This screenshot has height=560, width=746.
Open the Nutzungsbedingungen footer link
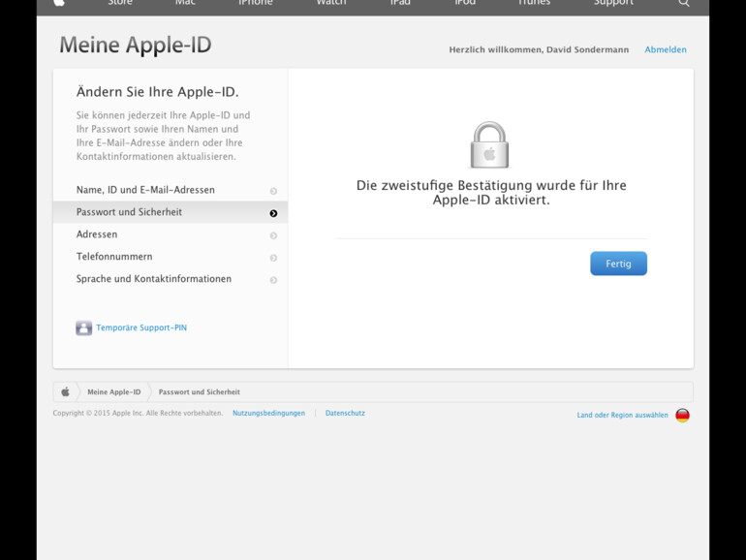(268, 413)
